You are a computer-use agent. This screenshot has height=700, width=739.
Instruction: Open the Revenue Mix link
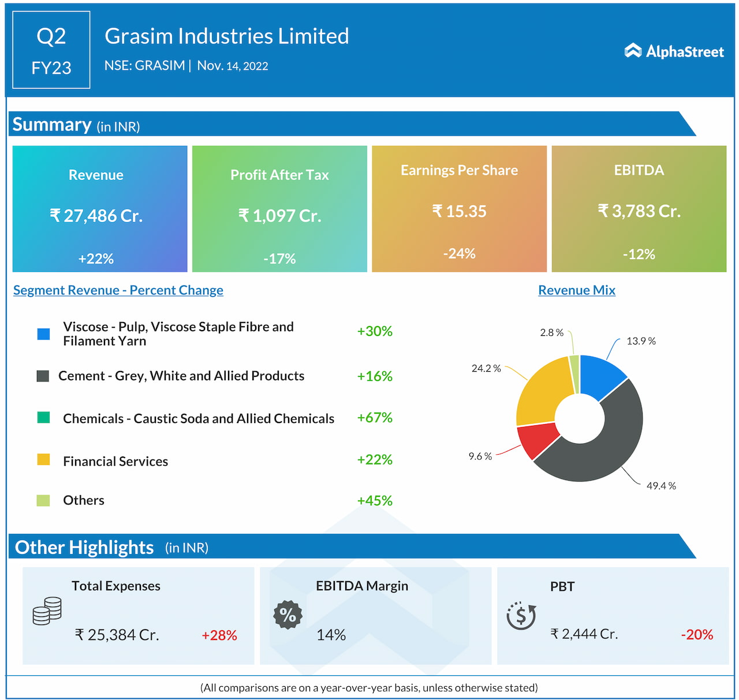576,290
